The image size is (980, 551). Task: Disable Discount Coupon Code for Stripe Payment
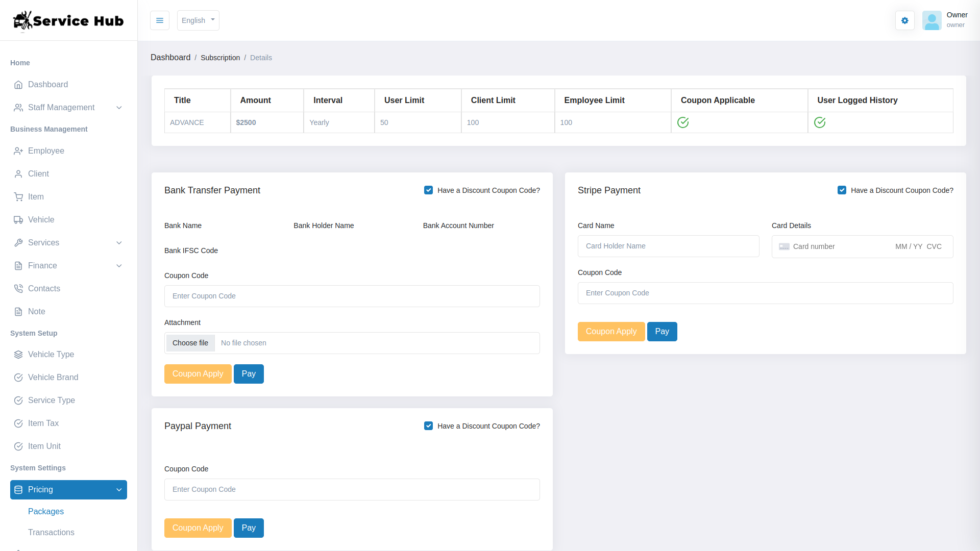842,190
